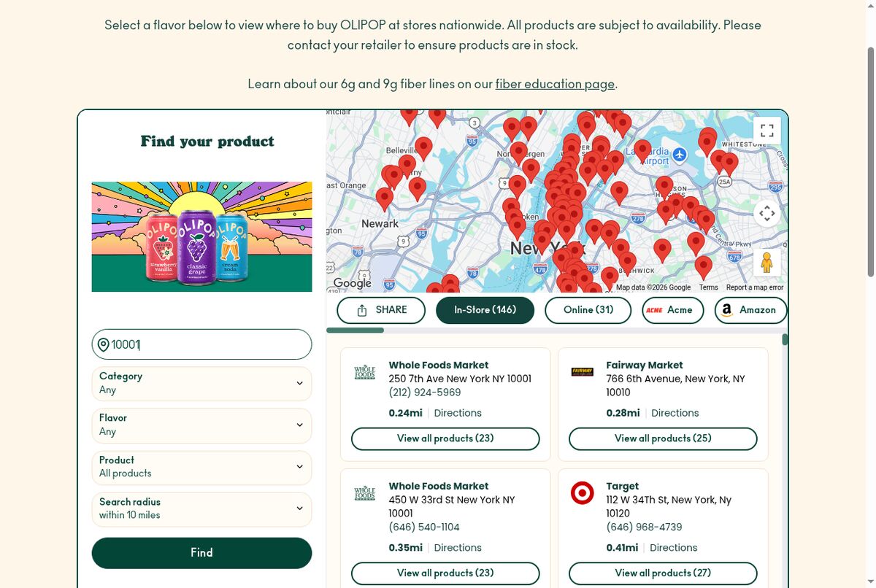The image size is (876, 588).
Task: Call Whole Foods at (212) 924-5969
Action: [x=425, y=392]
